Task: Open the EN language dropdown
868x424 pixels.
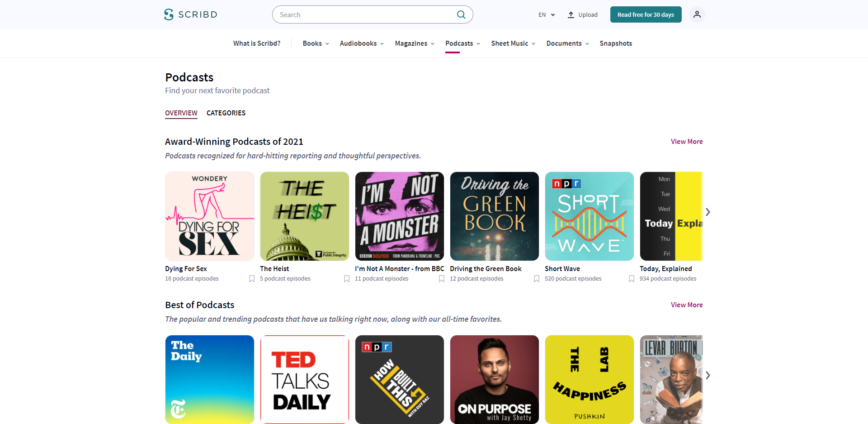Action: pyautogui.click(x=547, y=14)
